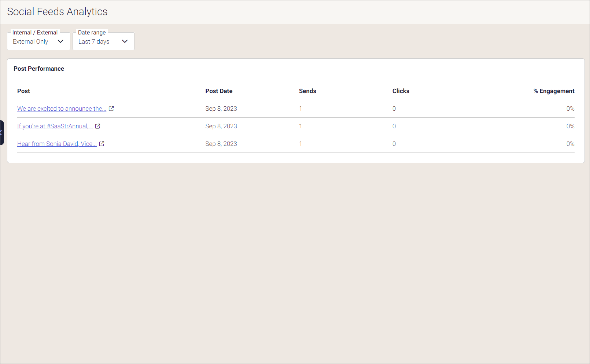The width and height of the screenshot is (590, 364).
Task: Click the external link icon on the #SaaStrAnnual post
Action: pyautogui.click(x=97, y=126)
